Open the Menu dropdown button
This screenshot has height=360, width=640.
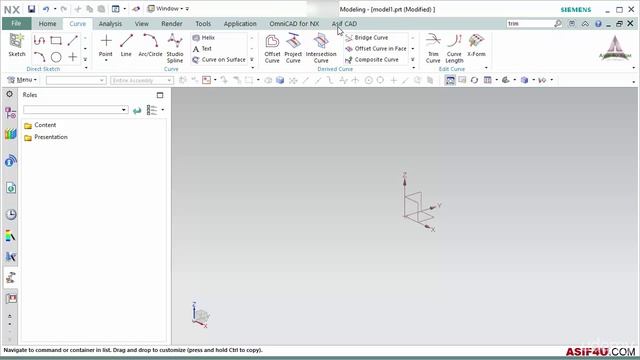pyautogui.click(x=22, y=80)
